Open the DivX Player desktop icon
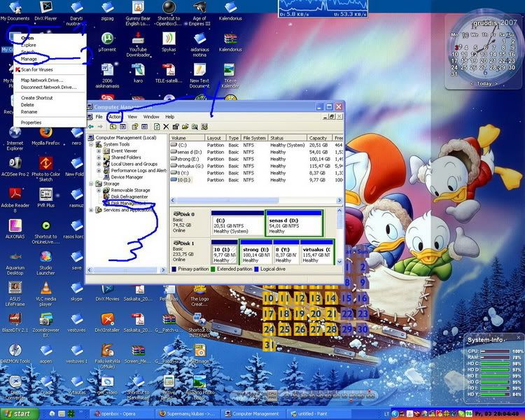Image resolution: width=525 pixels, height=420 pixels. [46, 11]
